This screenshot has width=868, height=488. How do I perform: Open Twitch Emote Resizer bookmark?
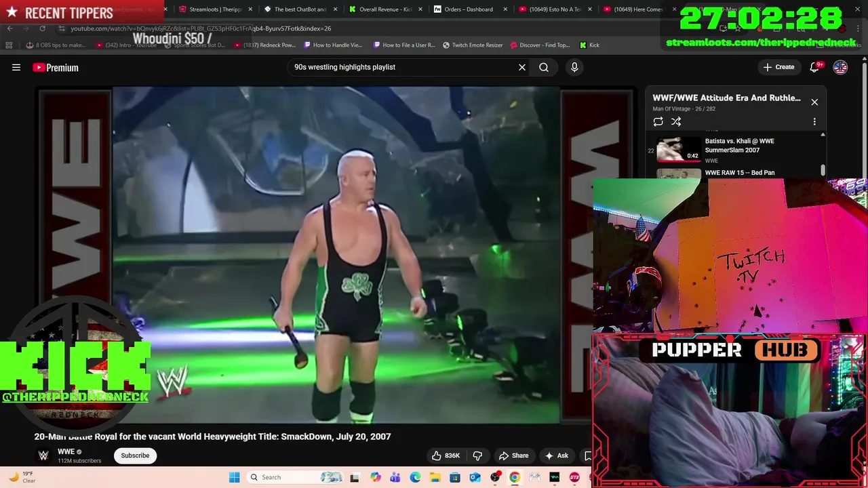473,45
